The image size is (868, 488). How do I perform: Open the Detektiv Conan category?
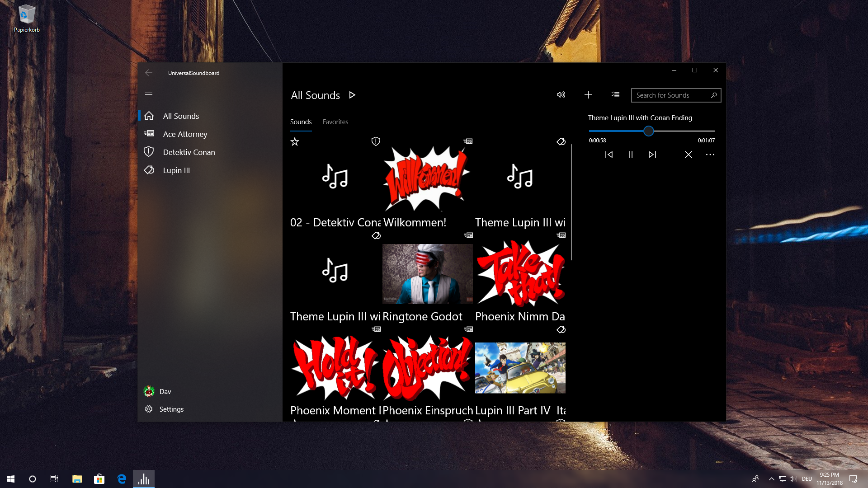click(210, 152)
